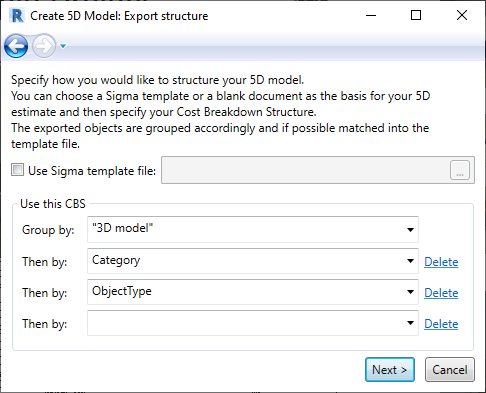
Task: Delete the ObjectType grouping level
Action: pos(441,293)
